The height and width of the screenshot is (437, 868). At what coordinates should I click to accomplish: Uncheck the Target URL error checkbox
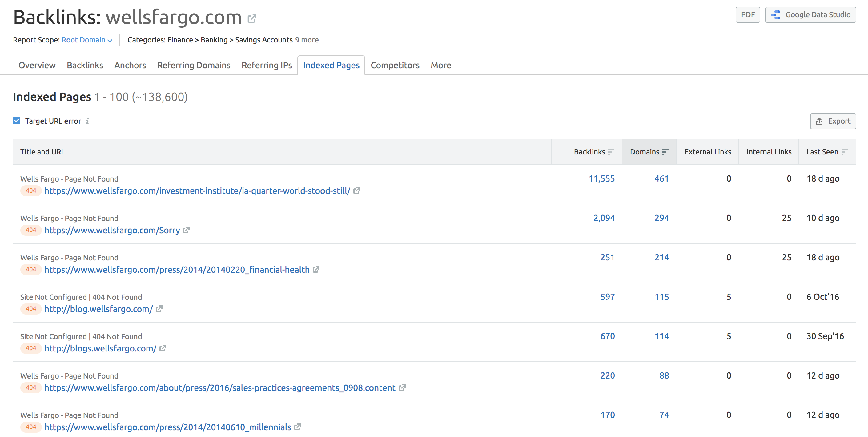[17, 121]
